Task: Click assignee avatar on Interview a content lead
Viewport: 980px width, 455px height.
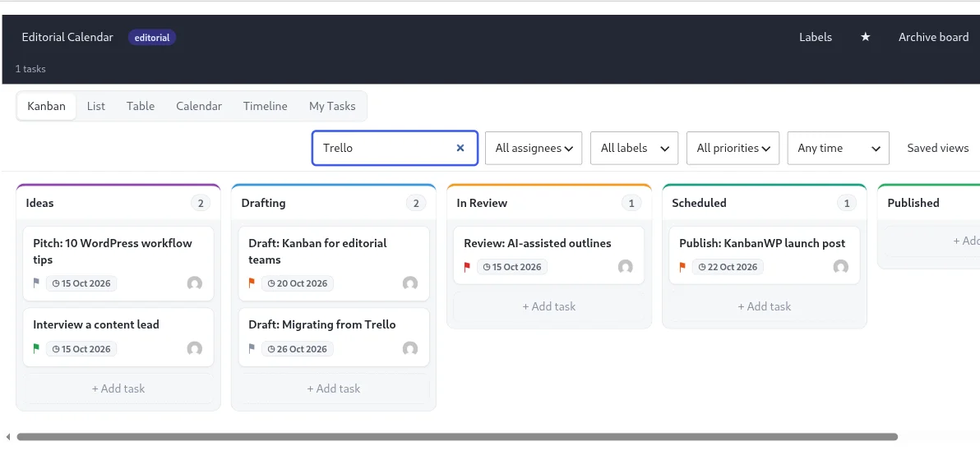Action: pyautogui.click(x=194, y=349)
